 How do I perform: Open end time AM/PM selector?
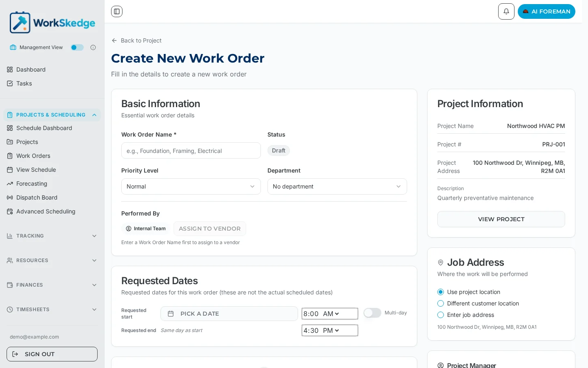click(331, 330)
